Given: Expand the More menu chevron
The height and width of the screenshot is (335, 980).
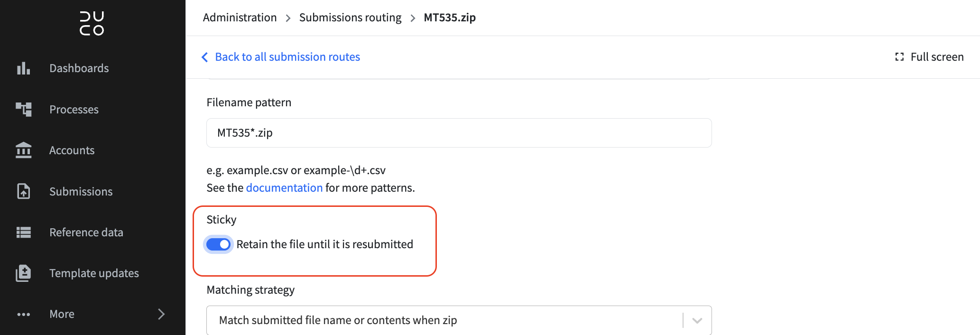Looking at the screenshot, I should (x=161, y=314).
